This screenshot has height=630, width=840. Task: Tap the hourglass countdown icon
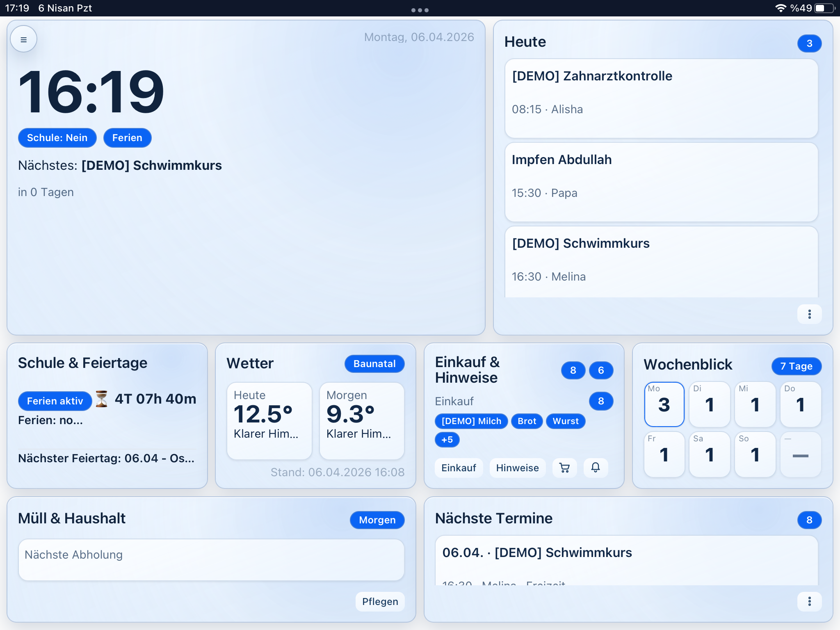pyautogui.click(x=101, y=399)
